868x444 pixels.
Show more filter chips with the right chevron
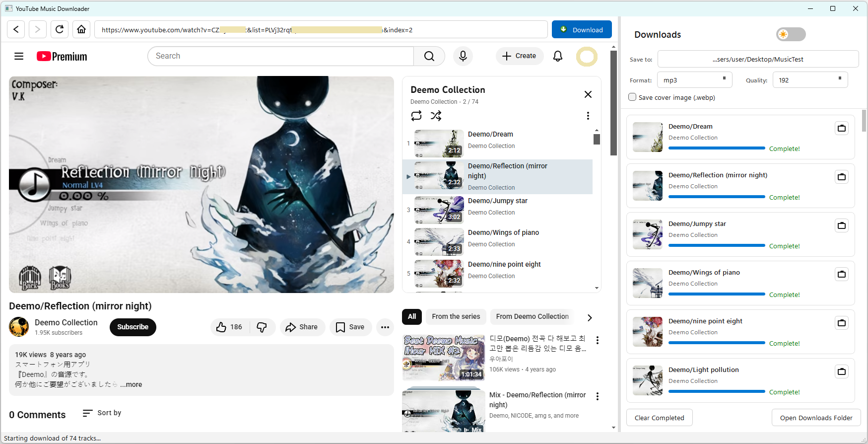(590, 317)
